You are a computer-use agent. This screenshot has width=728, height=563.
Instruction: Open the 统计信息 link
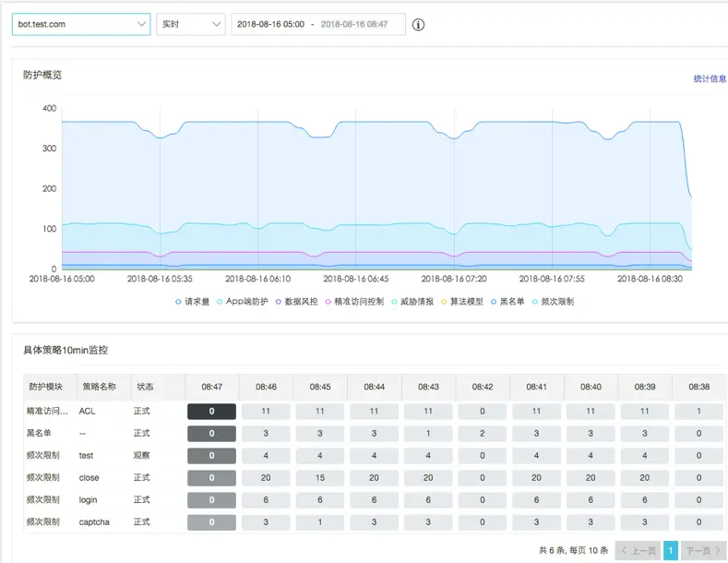[710, 79]
